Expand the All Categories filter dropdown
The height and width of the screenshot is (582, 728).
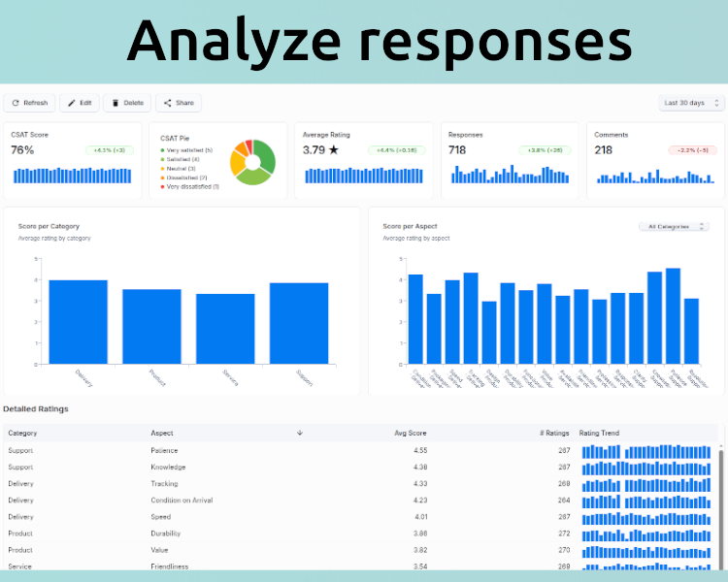[674, 226]
